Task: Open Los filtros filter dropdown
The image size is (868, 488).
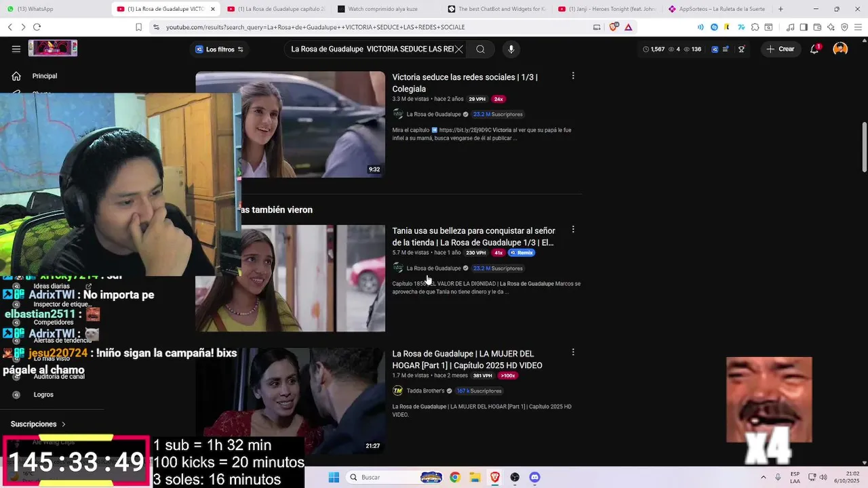Action: click(219, 49)
